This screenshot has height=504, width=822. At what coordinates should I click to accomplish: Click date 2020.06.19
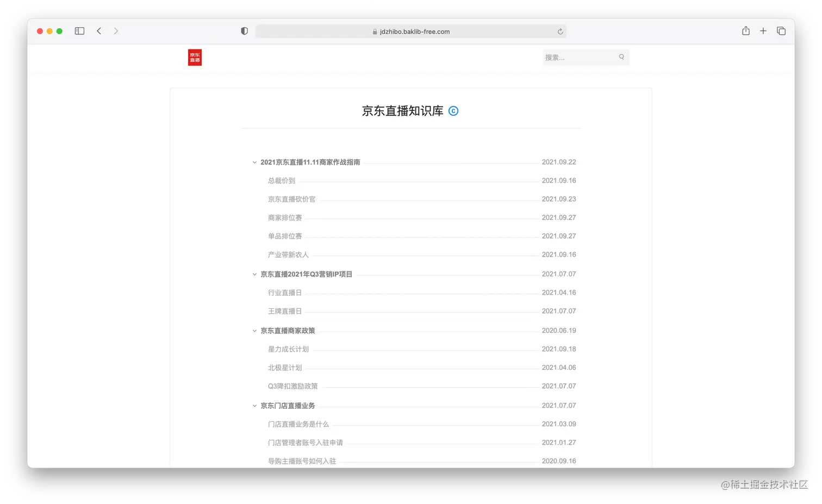coord(559,331)
